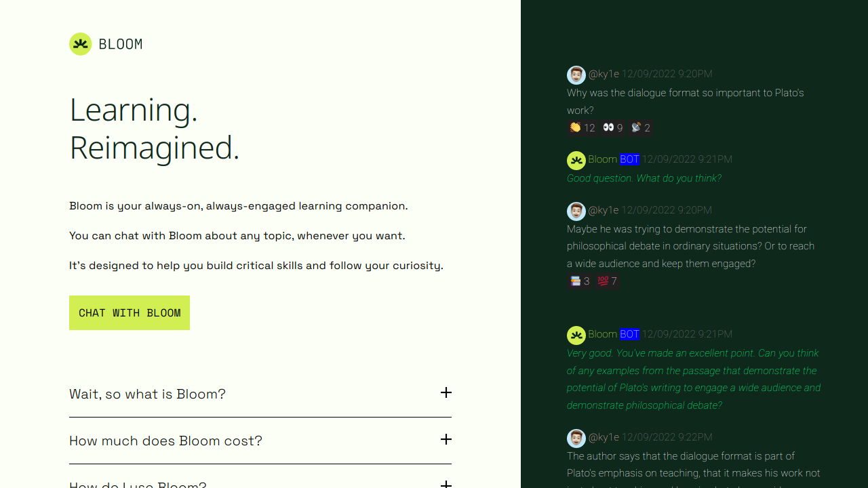The image size is (868, 488).
Task: Expand 'Wait, so what is Bloom?' question
Action: (x=260, y=394)
